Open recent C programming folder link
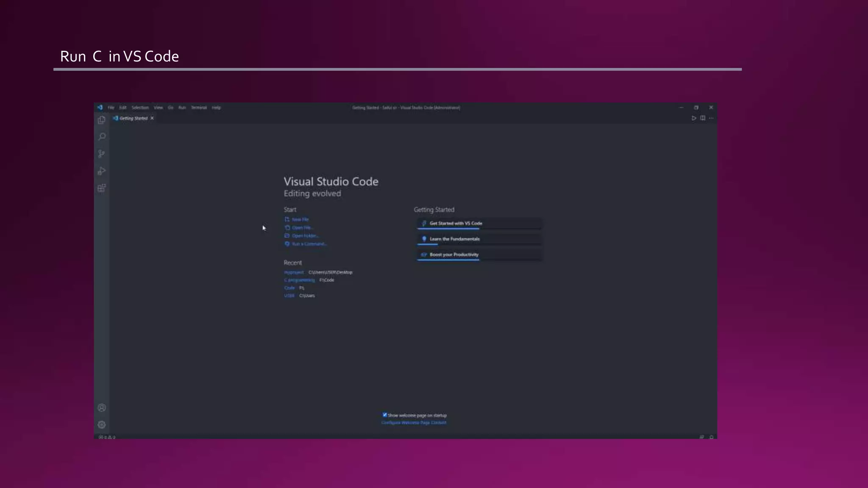 click(x=299, y=280)
